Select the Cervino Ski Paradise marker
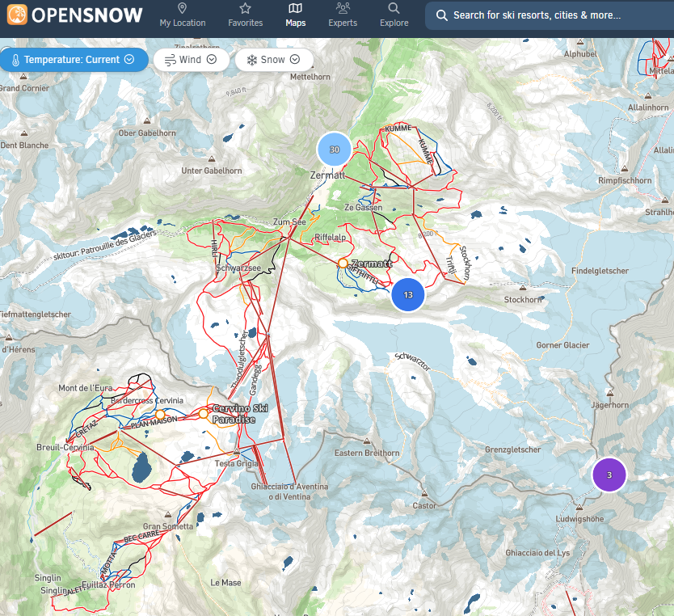 click(x=204, y=414)
